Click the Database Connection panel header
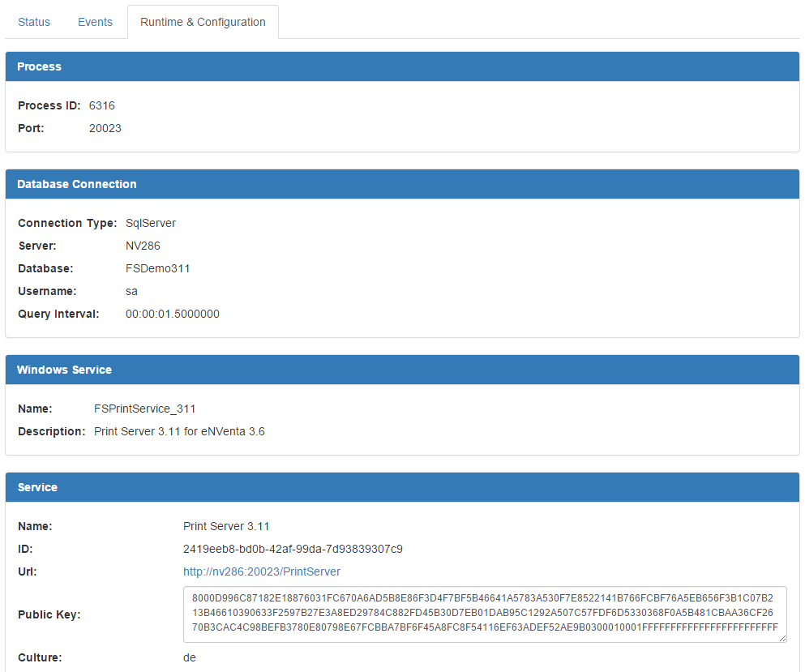The image size is (805, 672). (x=402, y=184)
